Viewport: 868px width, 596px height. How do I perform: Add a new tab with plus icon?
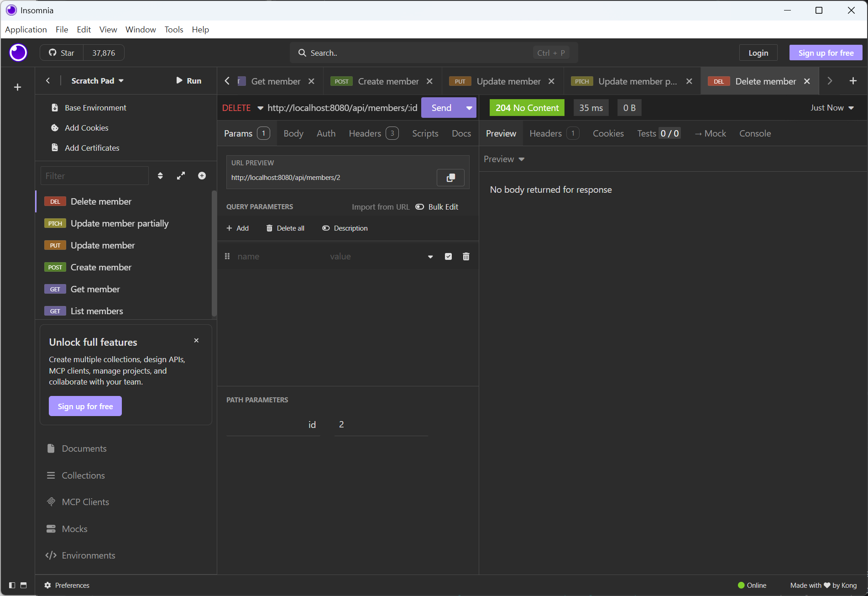tap(852, 81)
